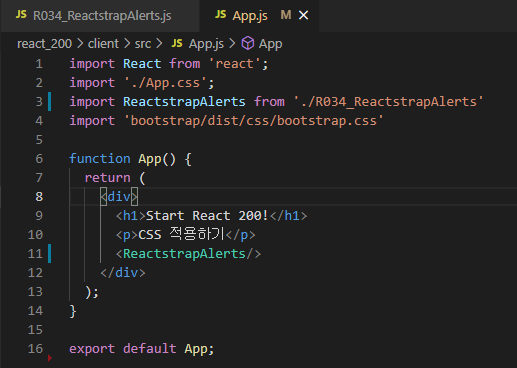Click the closing p tag on line 10
The height and width of the screenshot is (368, 517).
click(x=241, y=235)
